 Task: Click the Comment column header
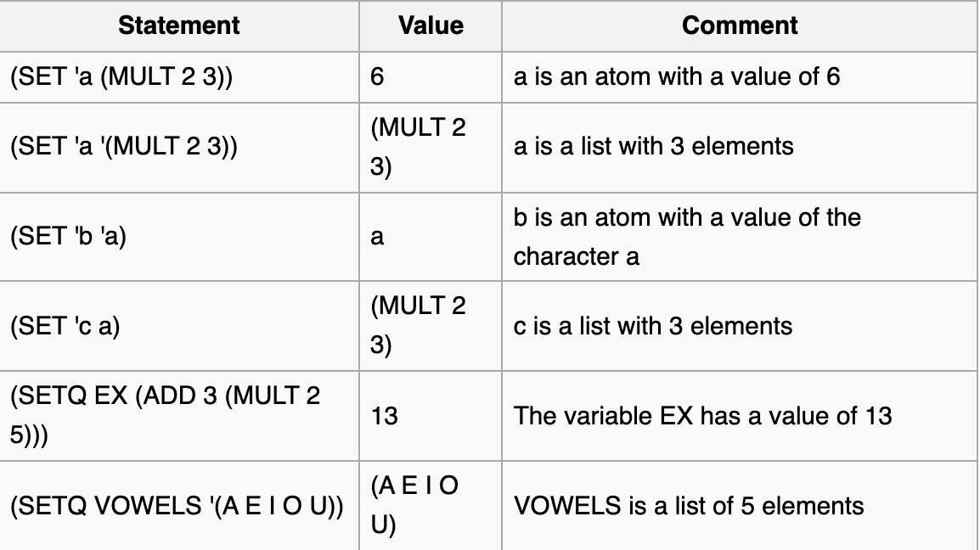(739, 25)
